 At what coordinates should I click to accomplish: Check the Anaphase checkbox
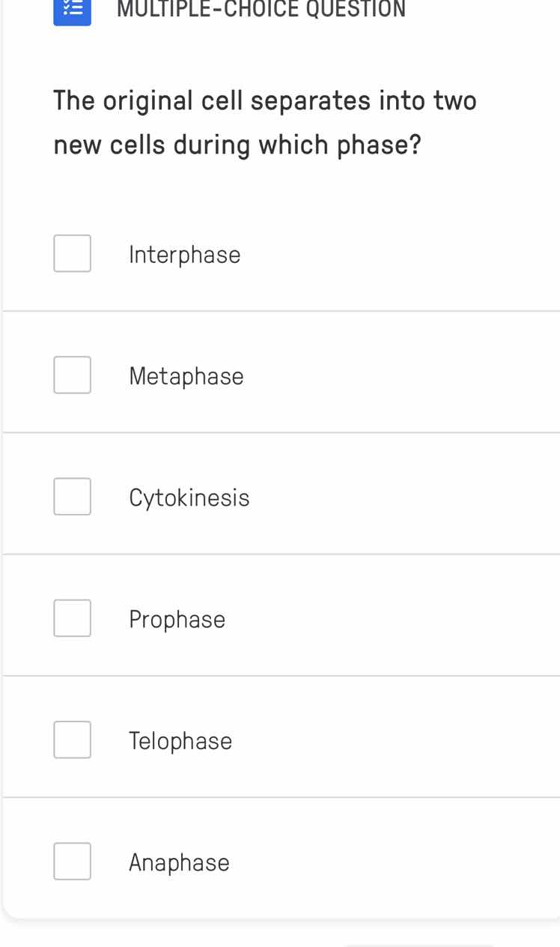[x=72, y=861]
